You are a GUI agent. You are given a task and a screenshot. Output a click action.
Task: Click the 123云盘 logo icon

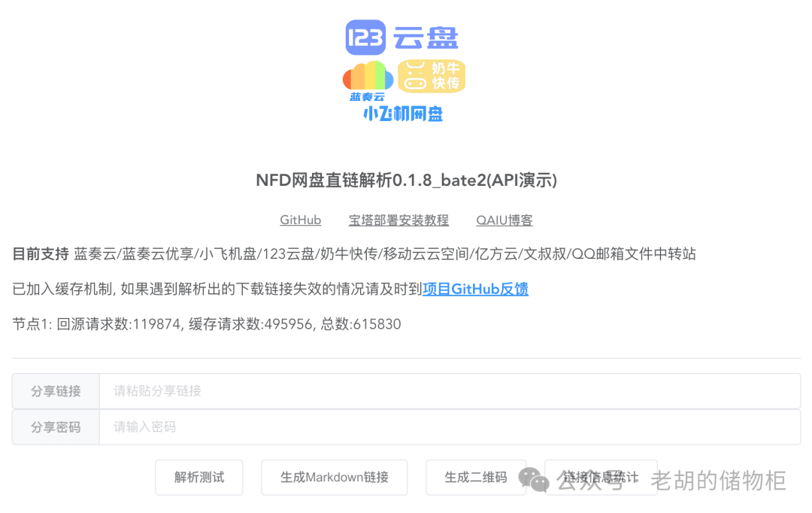coord(365,38)
